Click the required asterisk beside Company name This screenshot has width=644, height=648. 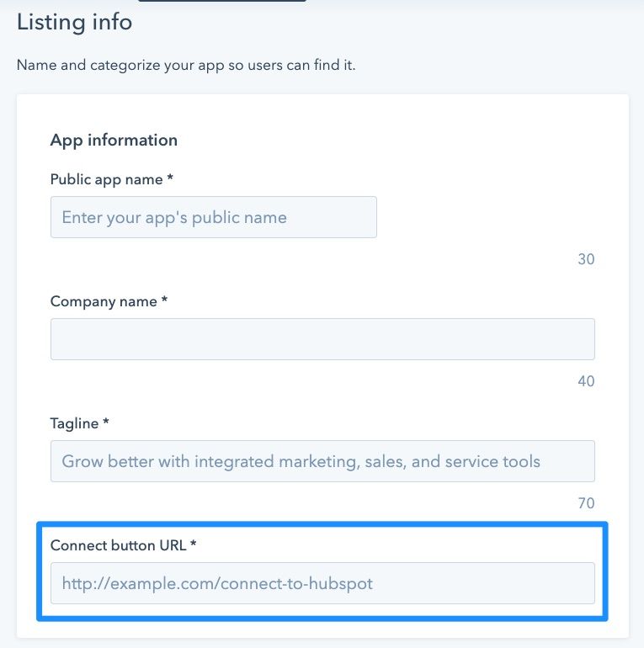click(164, 300)
